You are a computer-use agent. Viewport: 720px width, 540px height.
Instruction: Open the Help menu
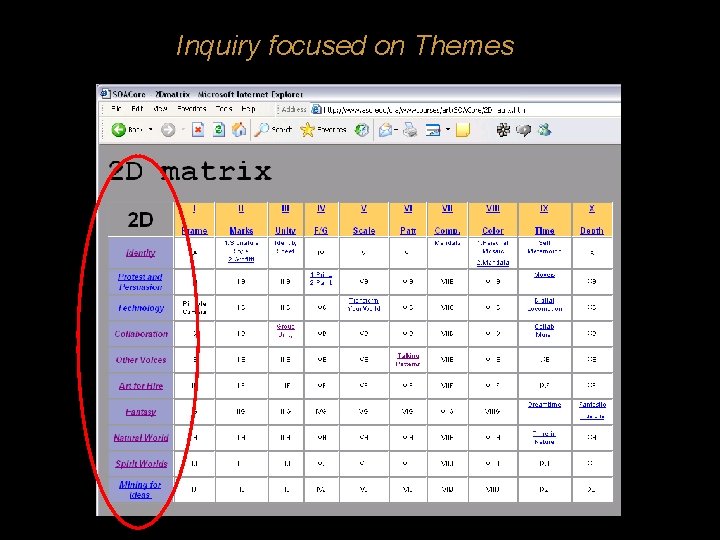point(248,109)
